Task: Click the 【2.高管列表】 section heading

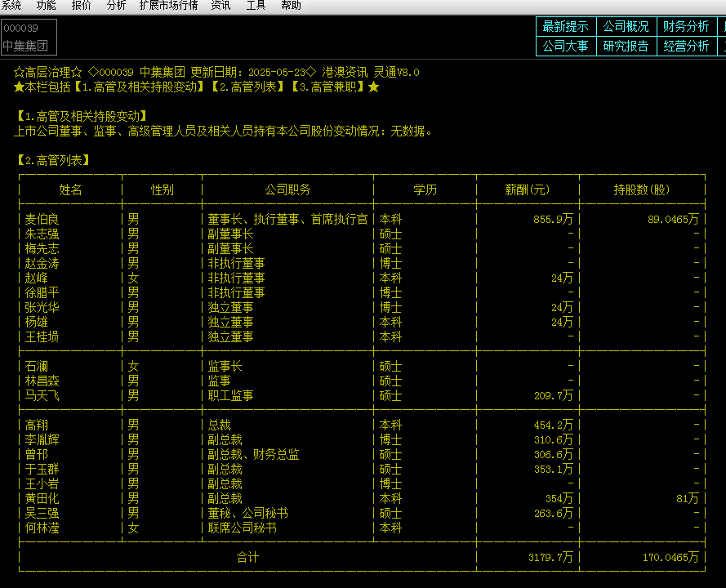Action: pyautogui.click(x=53, y=160)
